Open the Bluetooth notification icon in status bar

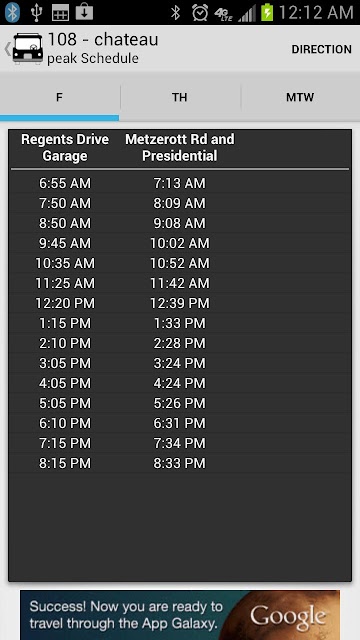click(x=12, y=12)
